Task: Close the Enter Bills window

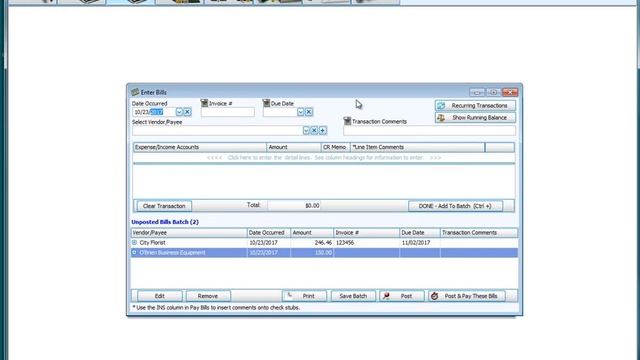Action: click(510, 92)
